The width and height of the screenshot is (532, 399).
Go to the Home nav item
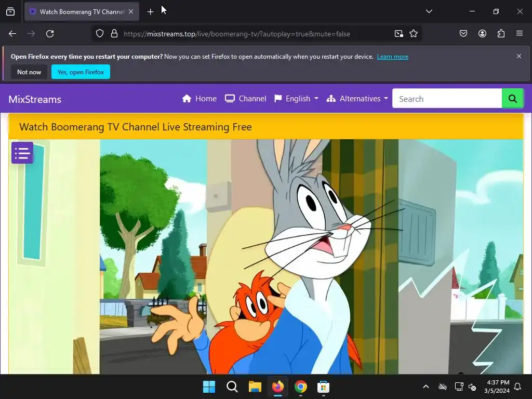pyautogui.click(x=199, y=99)
